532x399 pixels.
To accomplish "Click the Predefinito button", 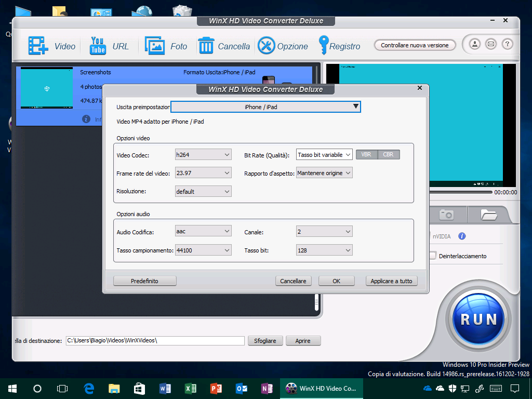I will (x=145, y=281).
